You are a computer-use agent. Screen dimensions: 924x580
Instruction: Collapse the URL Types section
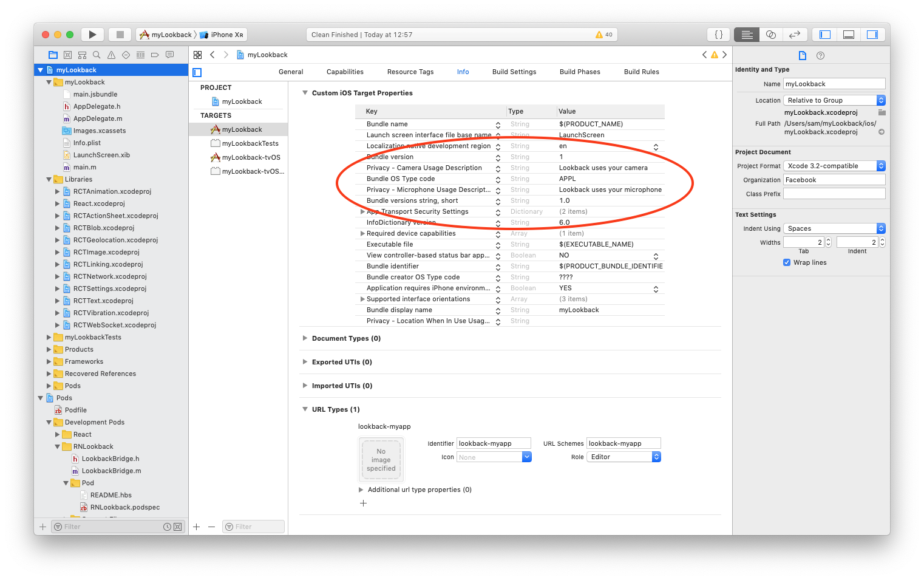pyautogui.click(x=305, y=409)
